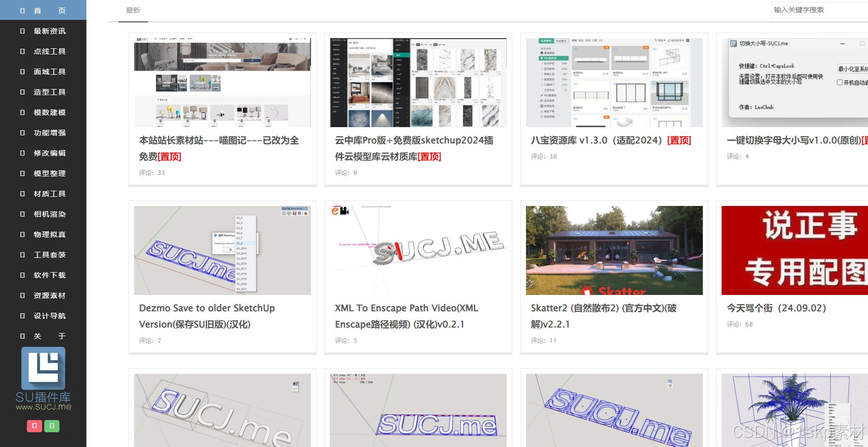Screen dimensions: 868x447
Task: Open the Dezmo Save to older SketchUp title
Action: (207, 316)
